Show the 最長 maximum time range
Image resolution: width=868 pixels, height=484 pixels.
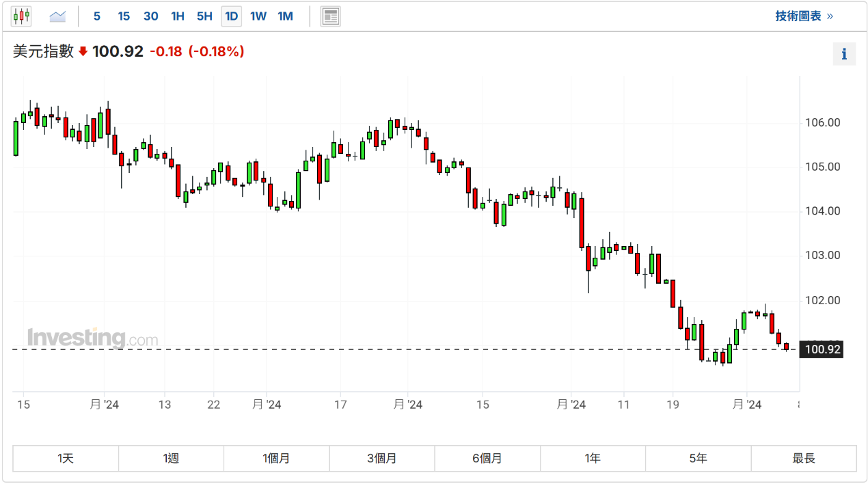tap(804, 458)
